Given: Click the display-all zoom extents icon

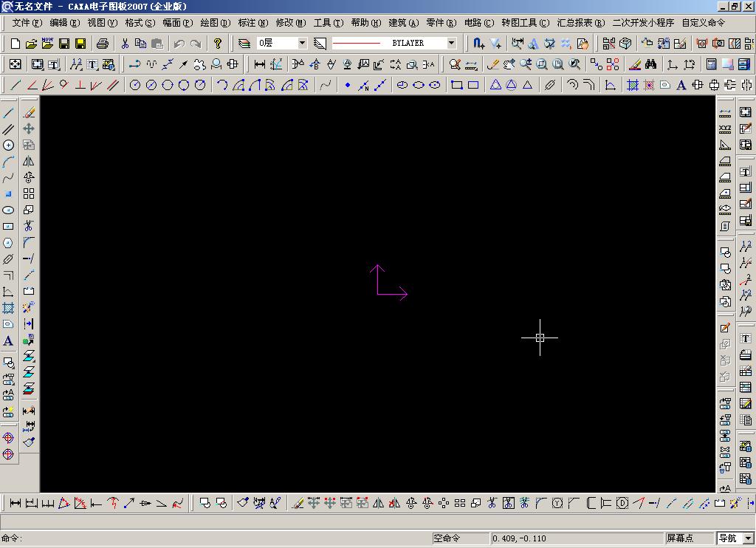Looking at the screenshot, I should click(x=558, y=64).
